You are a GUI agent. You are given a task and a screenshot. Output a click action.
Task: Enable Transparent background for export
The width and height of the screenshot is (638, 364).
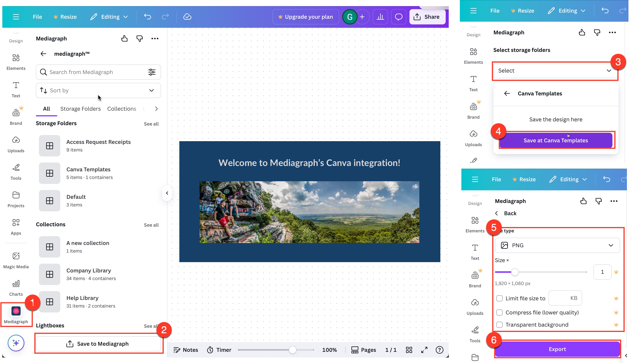coord(499,325)
